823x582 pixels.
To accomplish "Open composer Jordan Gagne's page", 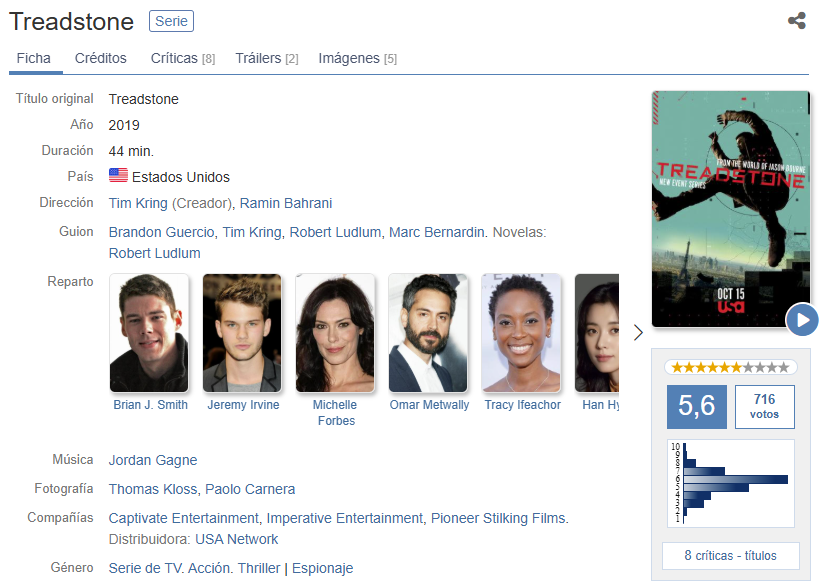I will 153,460.
